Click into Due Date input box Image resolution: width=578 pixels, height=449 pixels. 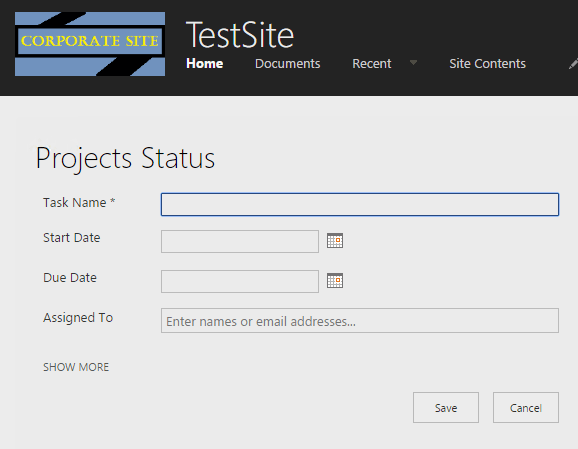click(x=240, y=281)
